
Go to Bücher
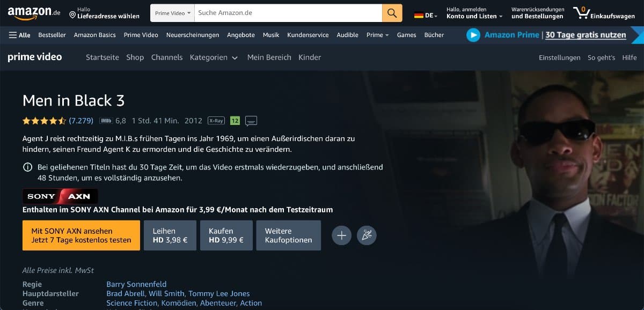point(434,35)
